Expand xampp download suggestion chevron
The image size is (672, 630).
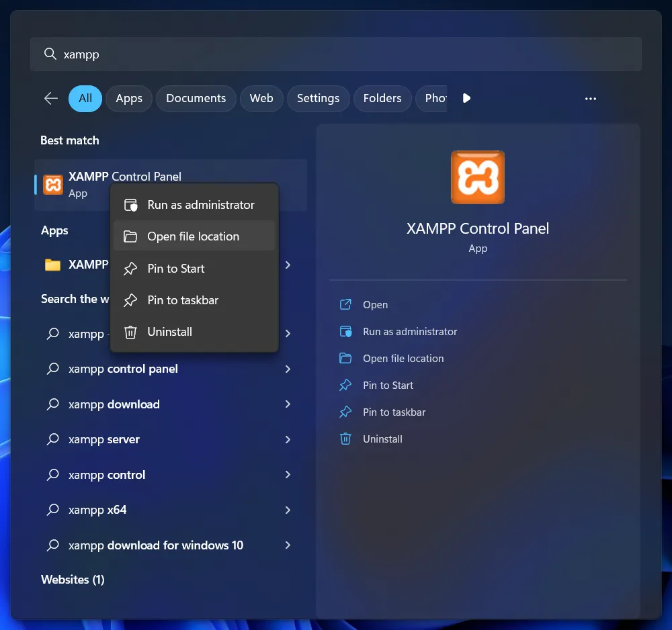tap(288, 404)
